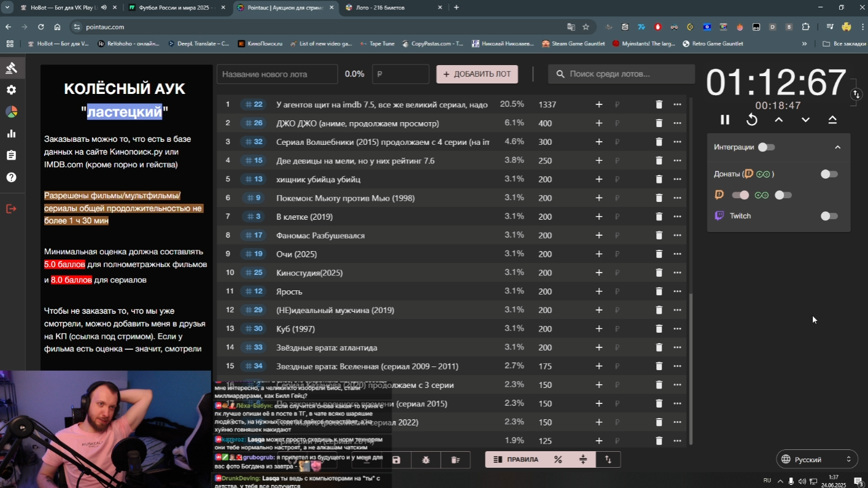The height and width of the screenshot is (488, 868).
Task: Add amount to Очи (2025) lot
Action: [599, 254]
